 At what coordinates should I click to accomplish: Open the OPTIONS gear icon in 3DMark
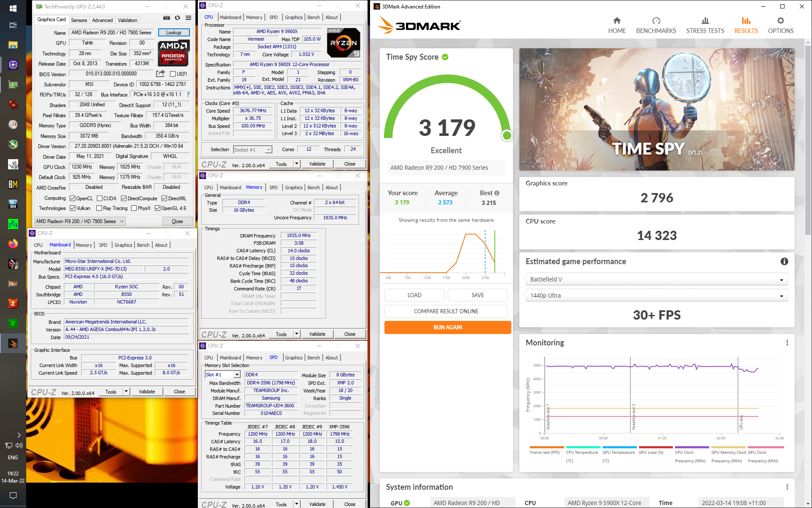[x=781, y=20]
